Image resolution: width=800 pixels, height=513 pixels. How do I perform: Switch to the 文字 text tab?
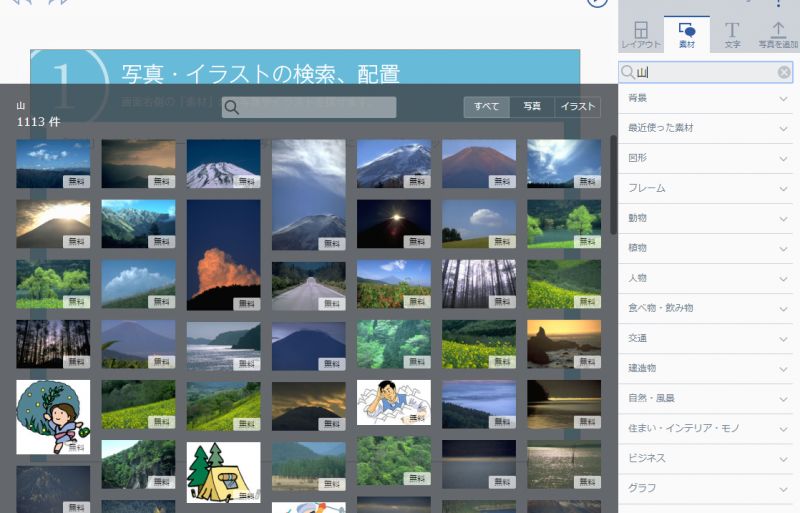coord(732,35)
